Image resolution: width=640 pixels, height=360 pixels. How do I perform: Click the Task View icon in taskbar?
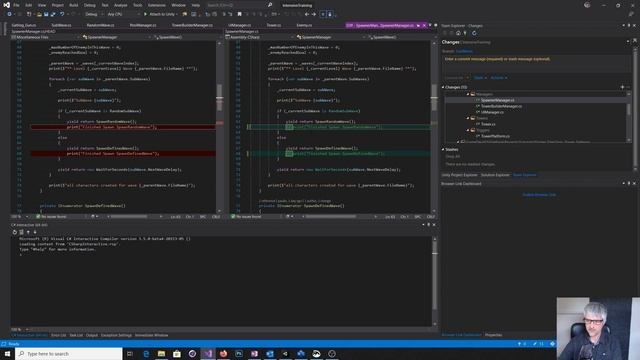(130, 353)
